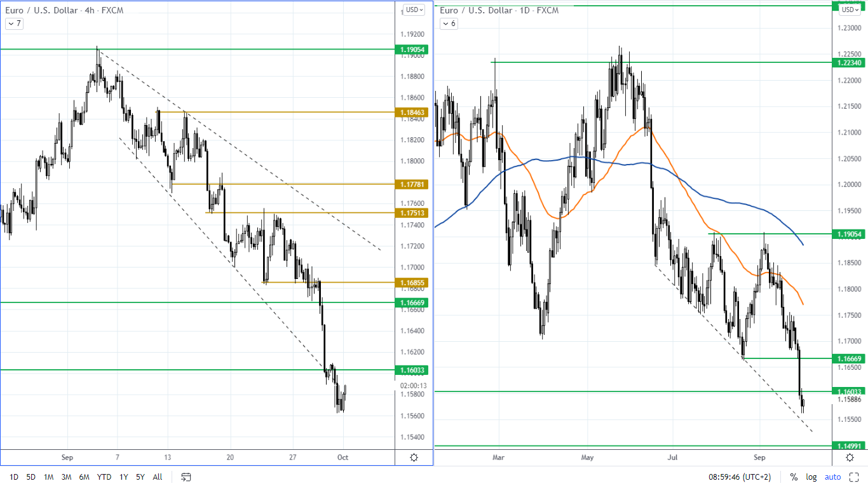The width and height of the screenshot is (868, 488).
Task: Open chart settings gear on left 4h chart
Action: (x=414, y=457)
